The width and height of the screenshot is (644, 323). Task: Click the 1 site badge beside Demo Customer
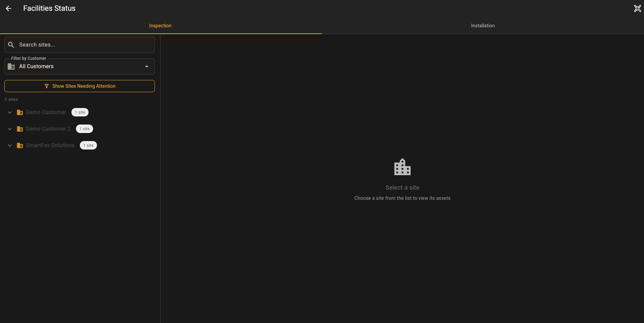coord(80,112)
